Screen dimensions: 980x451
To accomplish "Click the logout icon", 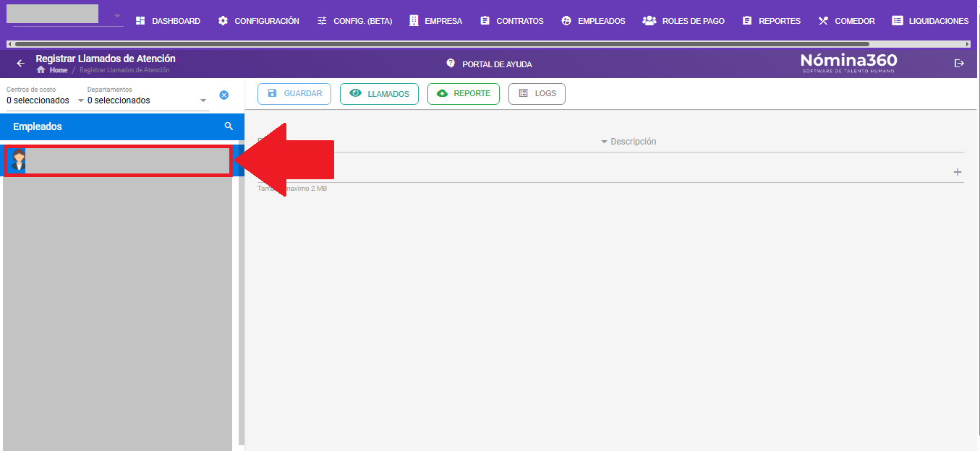I will [x=960, y=64].
